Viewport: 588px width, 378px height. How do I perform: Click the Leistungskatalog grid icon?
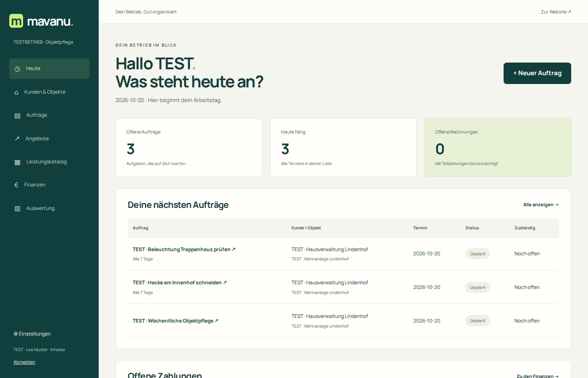point(17,162)
